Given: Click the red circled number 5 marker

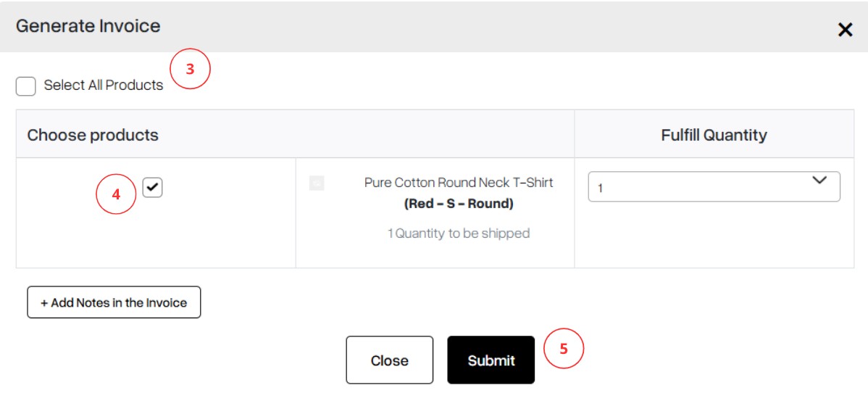Looking at the screenshot, I should point(564,350).
